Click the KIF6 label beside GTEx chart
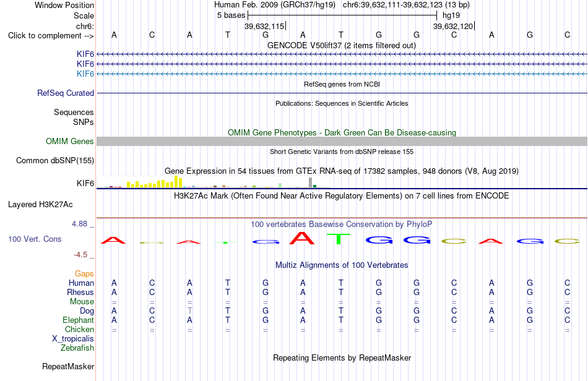 (85, 183)
